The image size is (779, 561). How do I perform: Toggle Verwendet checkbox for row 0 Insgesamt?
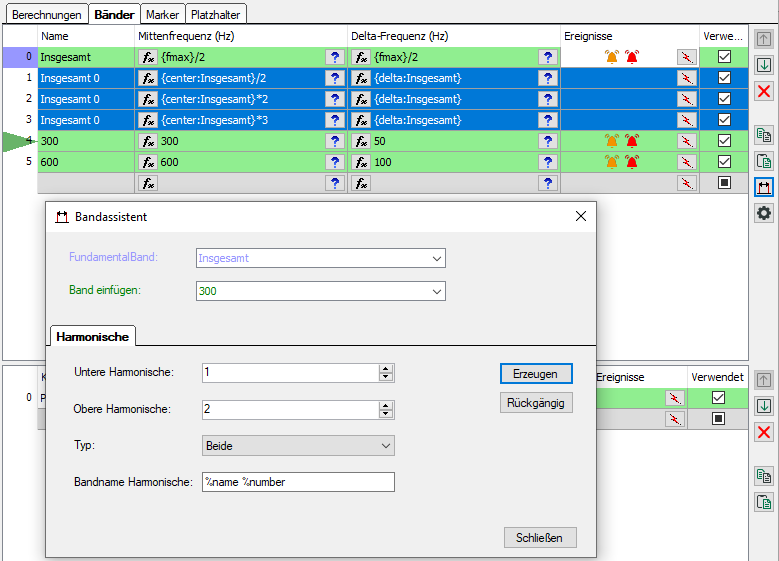click(724, 57)
